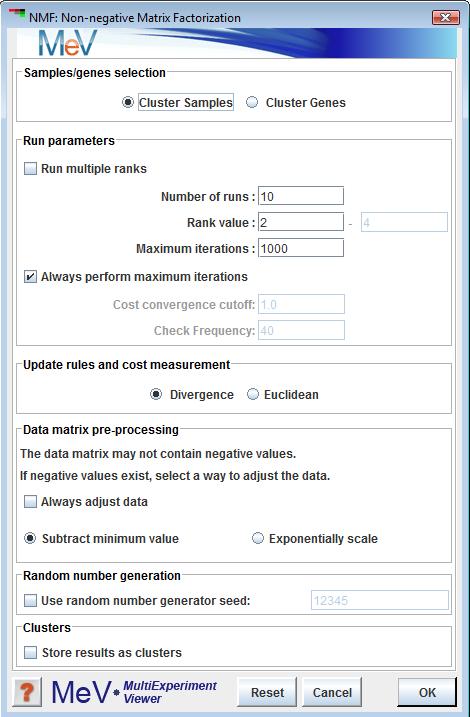Choose the Euclidean update rule
The image size is (470, 717).
(253, 394)
